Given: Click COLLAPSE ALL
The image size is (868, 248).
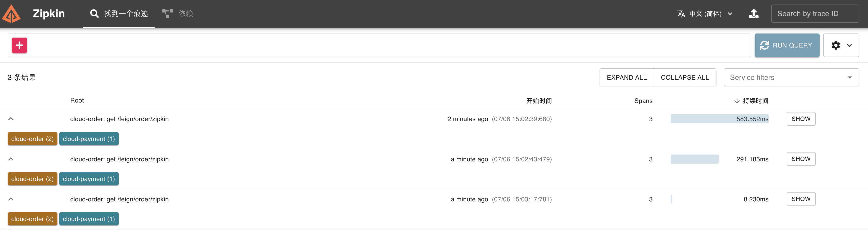Looking at the screenshot, I should 685,77.
